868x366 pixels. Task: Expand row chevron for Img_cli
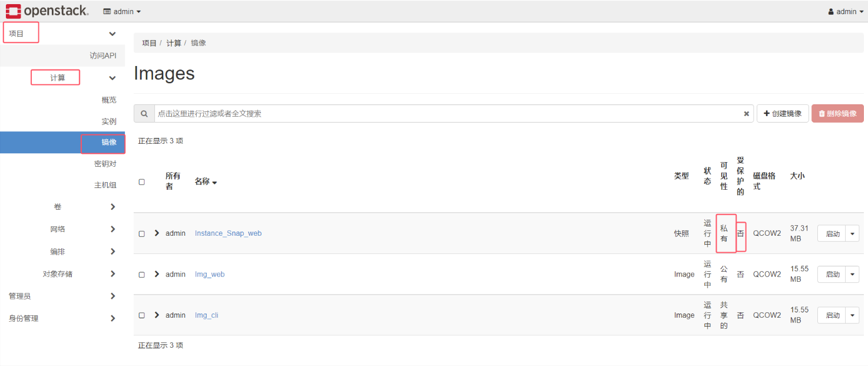point(157,315)
